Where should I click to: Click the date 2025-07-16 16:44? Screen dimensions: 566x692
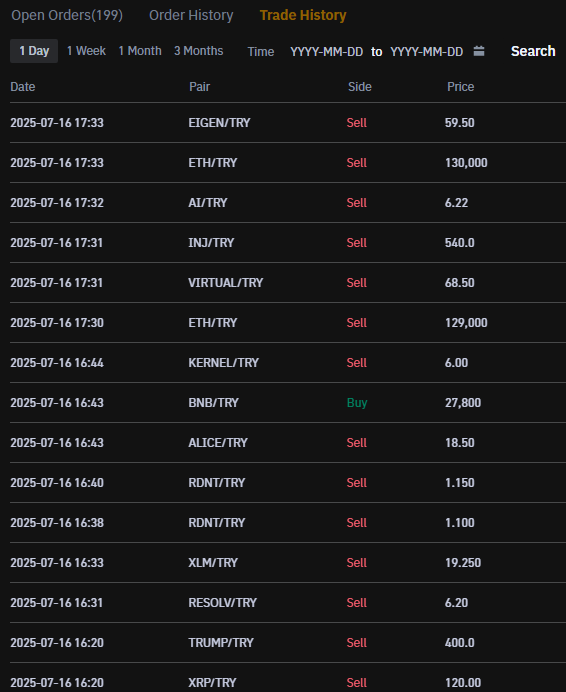[x=57, y=363]
